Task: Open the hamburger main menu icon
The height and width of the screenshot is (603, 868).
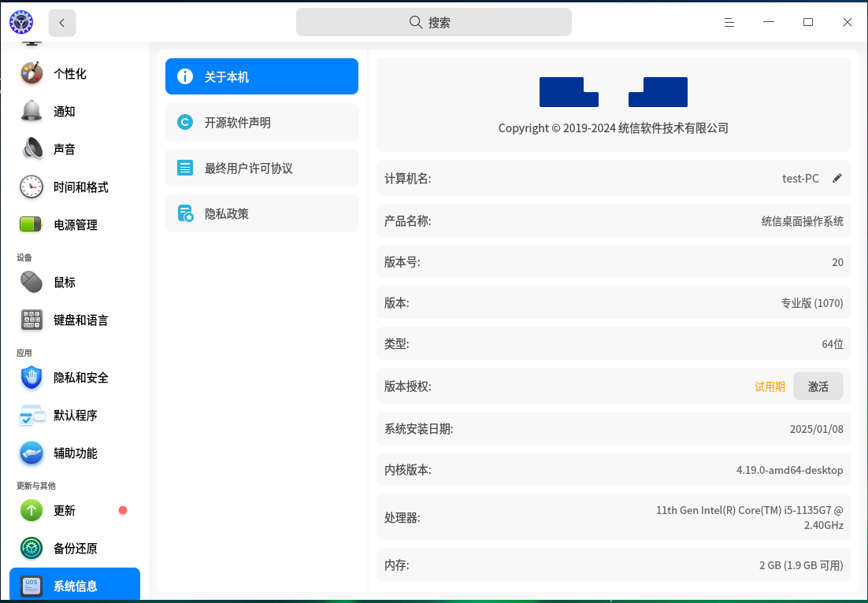Action: [x=729, y=22]
